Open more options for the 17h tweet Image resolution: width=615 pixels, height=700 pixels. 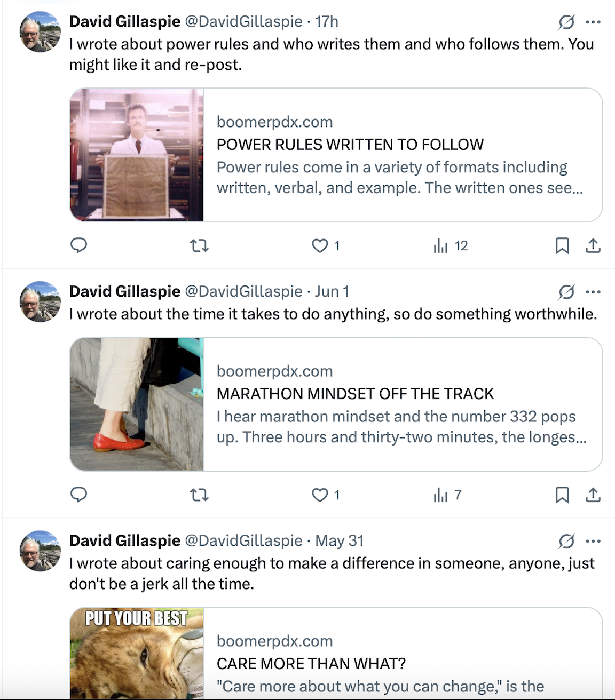[x=593, y=22]
